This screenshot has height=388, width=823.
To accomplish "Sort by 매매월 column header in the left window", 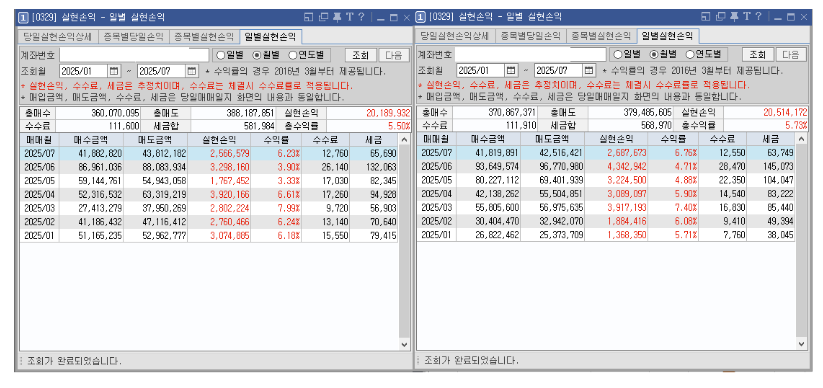I will (39, 140).
